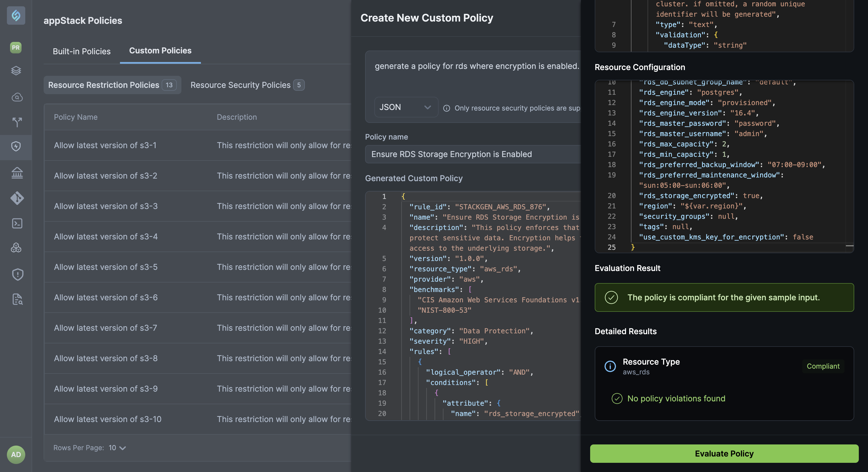Click the StackGen logo icon
This screenshot has height=472, width=868.
coord(16,15)
